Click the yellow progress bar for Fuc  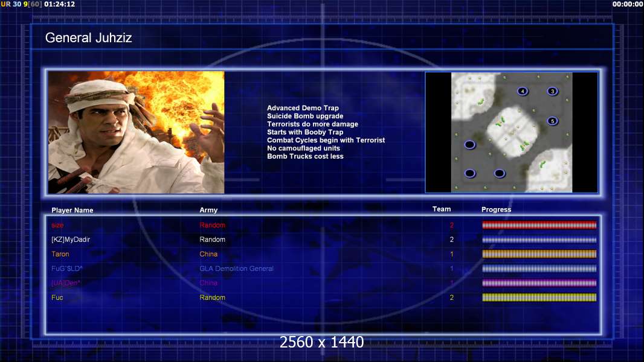539,297
